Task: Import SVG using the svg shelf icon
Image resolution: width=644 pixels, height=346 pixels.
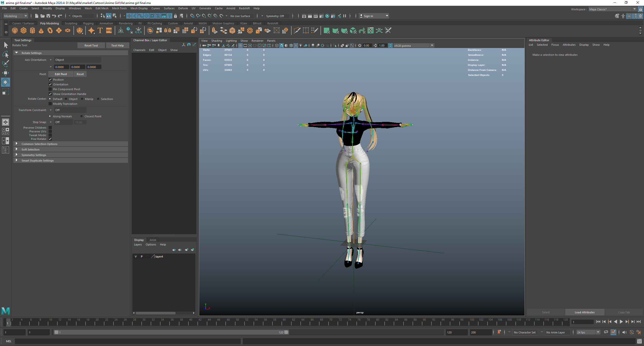Action: (109, 31)
